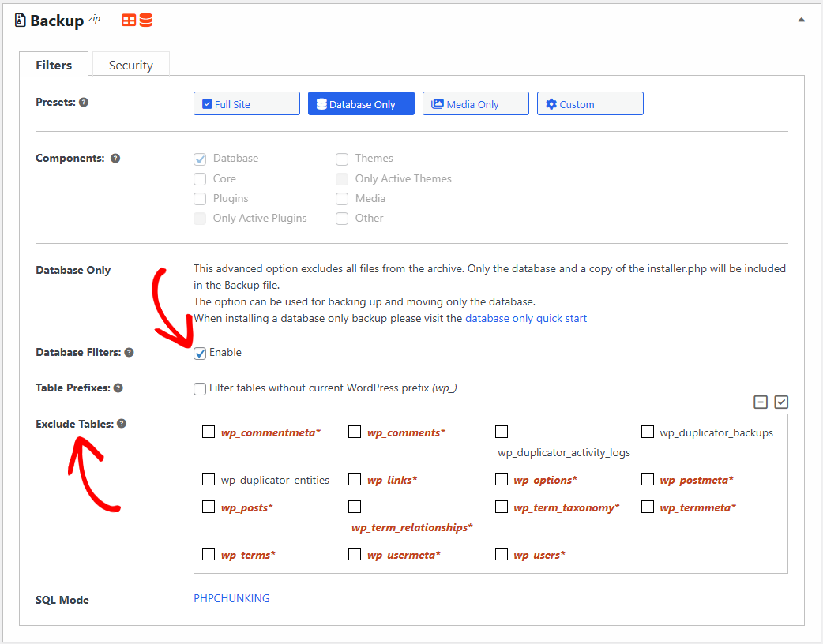This screenshot has height=644, width=823.
Task: Choose the Media Only preset
Action: pyautogui.click(x=475, y=104)
